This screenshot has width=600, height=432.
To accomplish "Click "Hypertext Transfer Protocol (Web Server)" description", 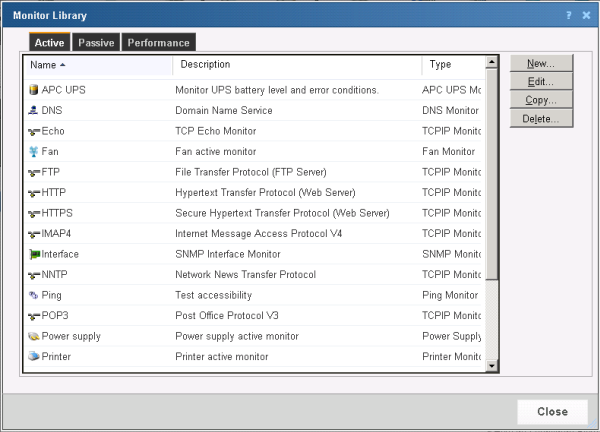I will tap(265, 192).
